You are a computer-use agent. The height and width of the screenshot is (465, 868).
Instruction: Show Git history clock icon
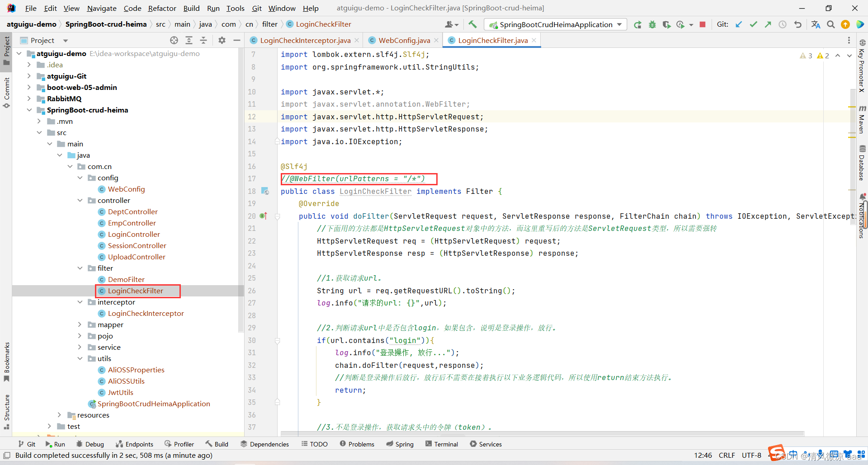(783, 24)
